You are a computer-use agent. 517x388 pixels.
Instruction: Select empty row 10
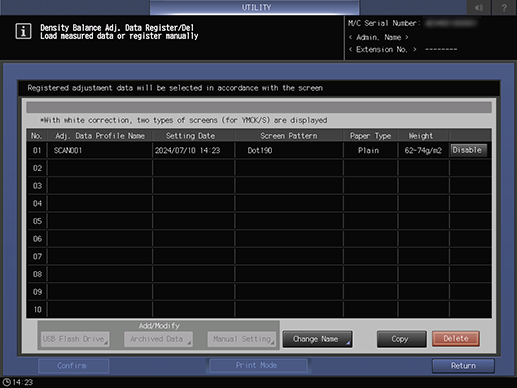point(259,309)
